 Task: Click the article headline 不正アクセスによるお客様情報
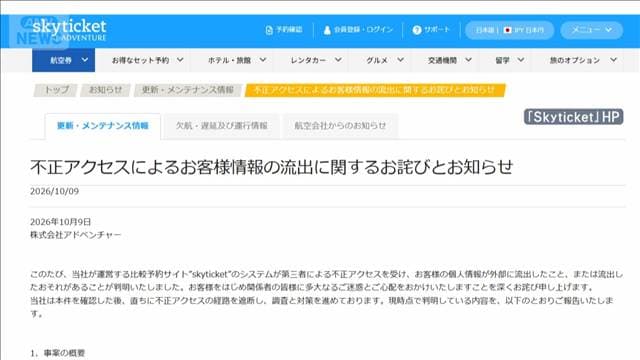pos(271,167)
